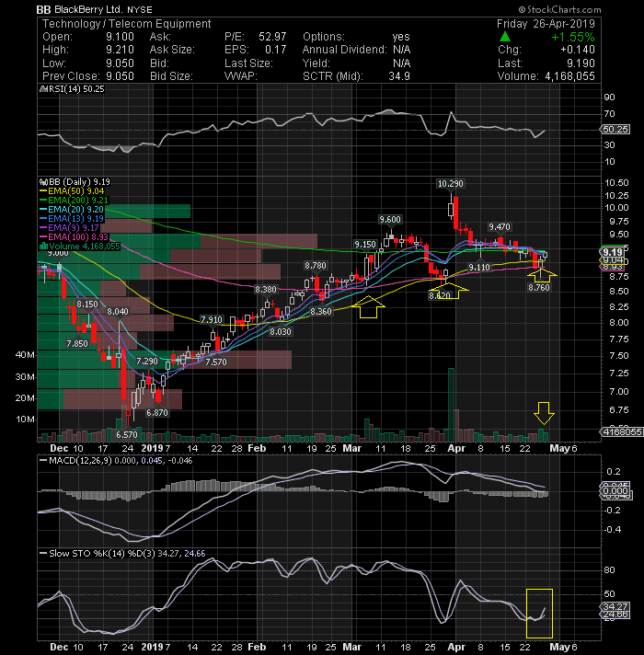This screenshot has height=655, width=644.
Task: Select the P/E value 52.97
Action: tap(272, 37)
